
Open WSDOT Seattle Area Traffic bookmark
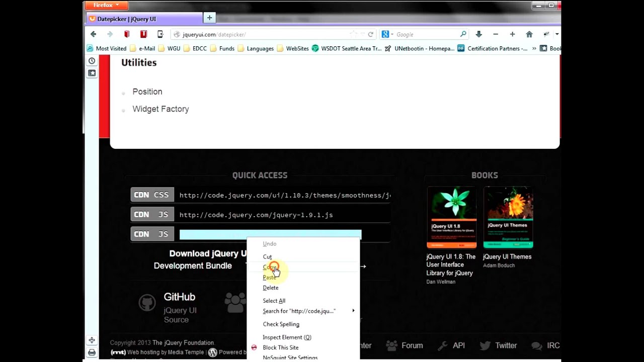pos(347,48)
